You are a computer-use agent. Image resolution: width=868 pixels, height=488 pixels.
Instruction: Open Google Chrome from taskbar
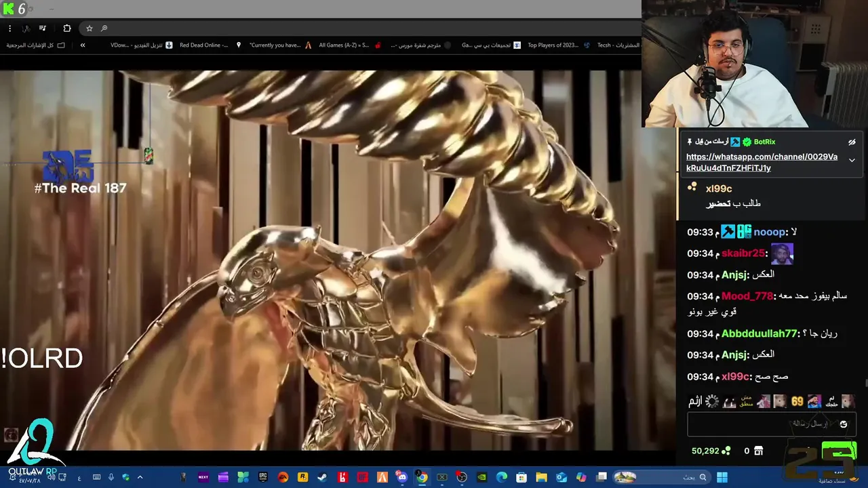(422, 477)
